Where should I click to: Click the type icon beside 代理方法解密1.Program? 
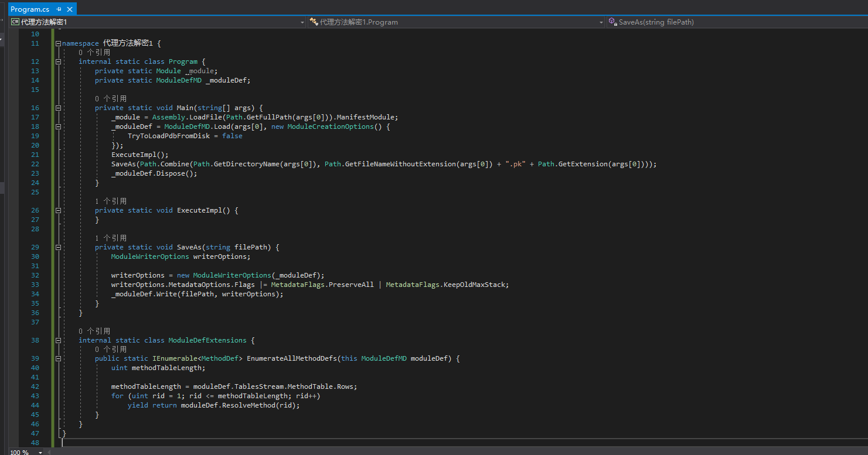click(313, 22)
